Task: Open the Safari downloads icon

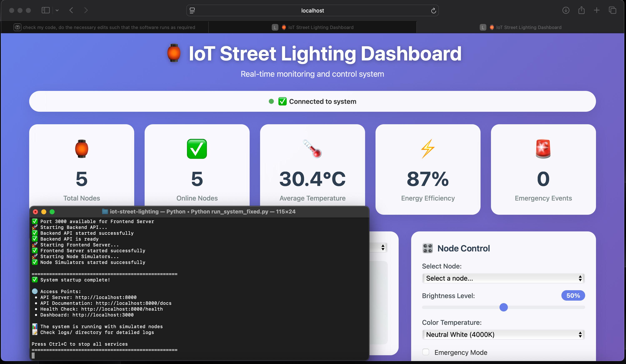Action: [566, 10]
